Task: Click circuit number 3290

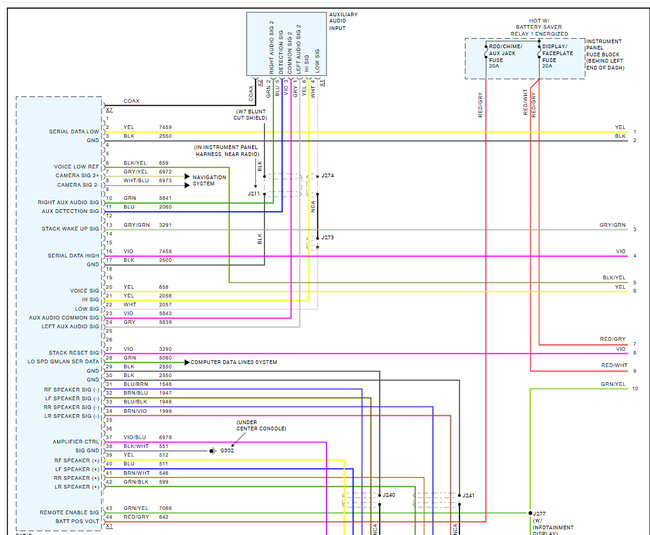Action: point(165,349)
